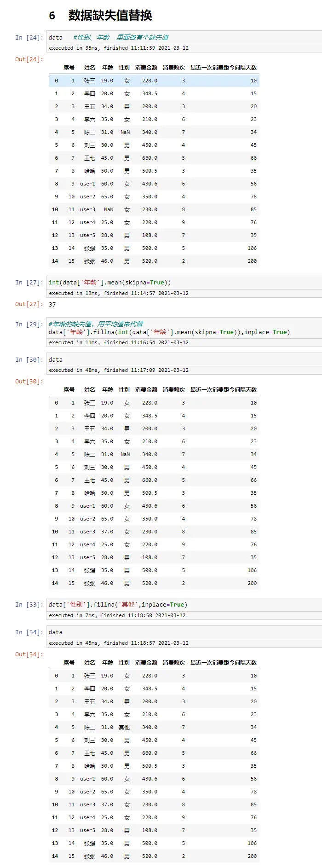Click the In [30] data code cell
The height and width of the screenshot is (868, 322).
click(x=184, y=360)
